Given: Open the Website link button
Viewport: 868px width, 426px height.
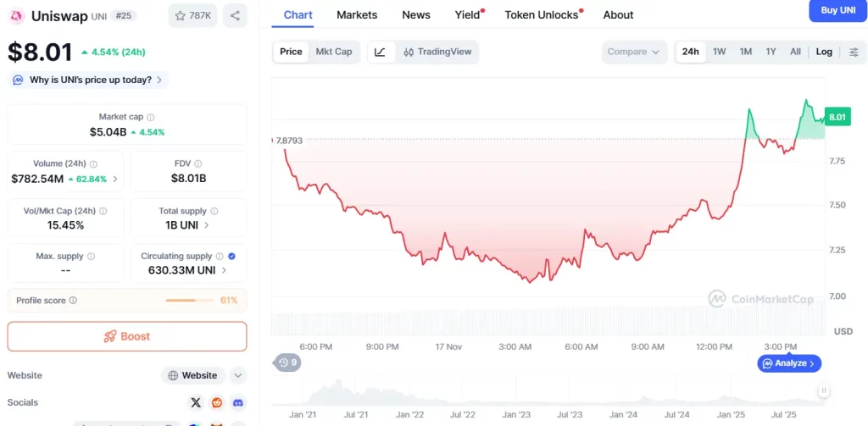Looking at the screenshot, I should pyautogui.click(x=193, y=376).
